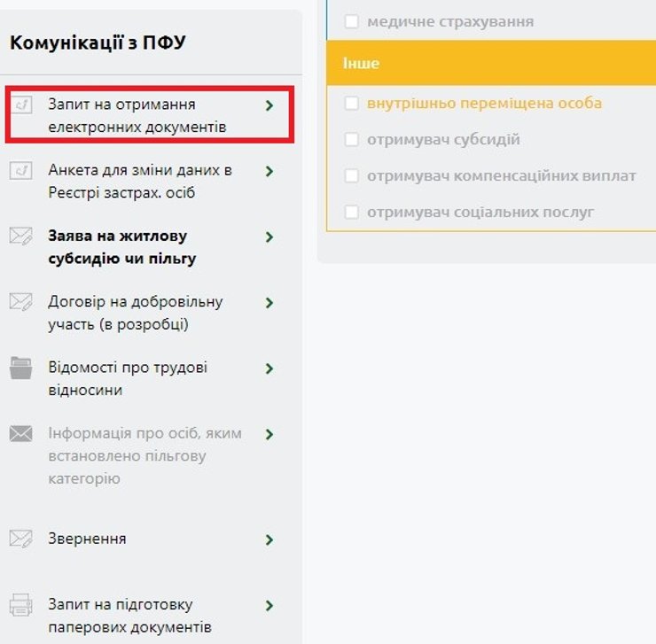Click the envelope icon next to Договір на добровільну участь

(x=21, y=302)
